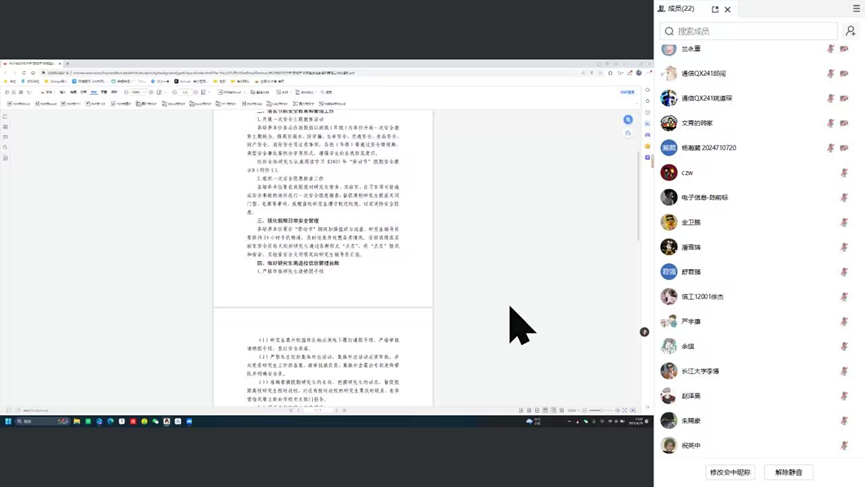This screenshot has width=865, height=487.
Task: Open the hamburger menu in members panel
Action: coord(856,9)
